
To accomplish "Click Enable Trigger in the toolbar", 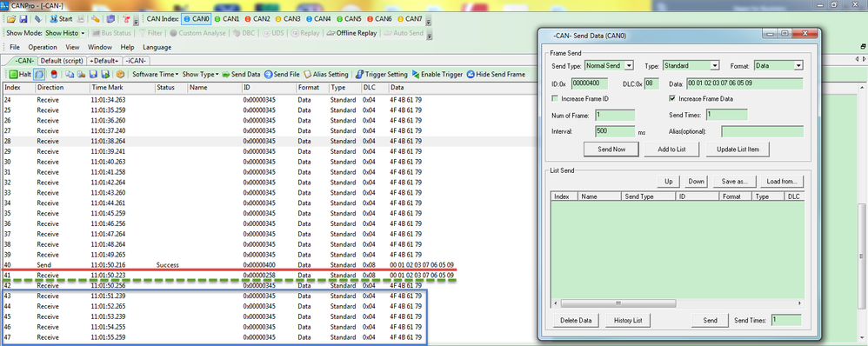I will 437,74.
